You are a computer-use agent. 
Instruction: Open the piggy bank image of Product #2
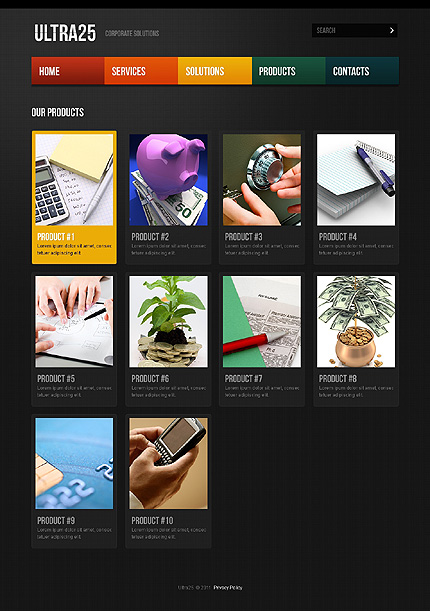(168, 180)
